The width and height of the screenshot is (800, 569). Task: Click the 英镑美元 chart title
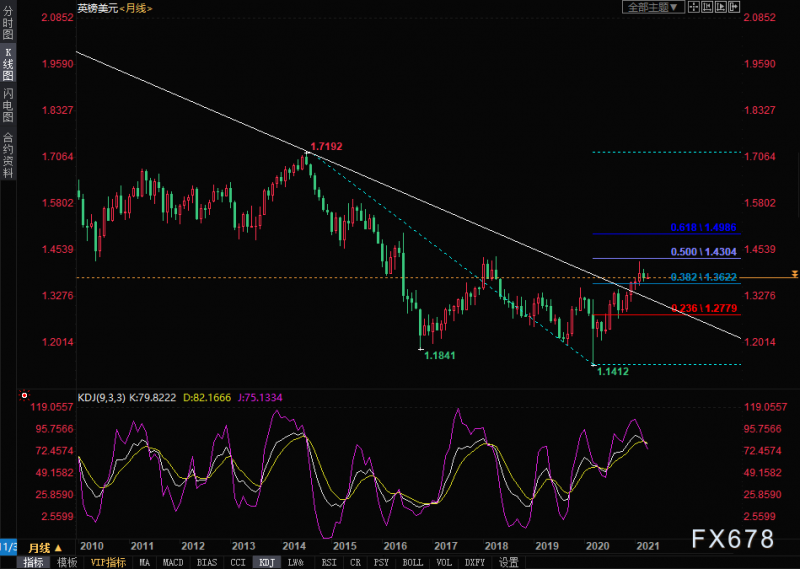pos(97,8)
